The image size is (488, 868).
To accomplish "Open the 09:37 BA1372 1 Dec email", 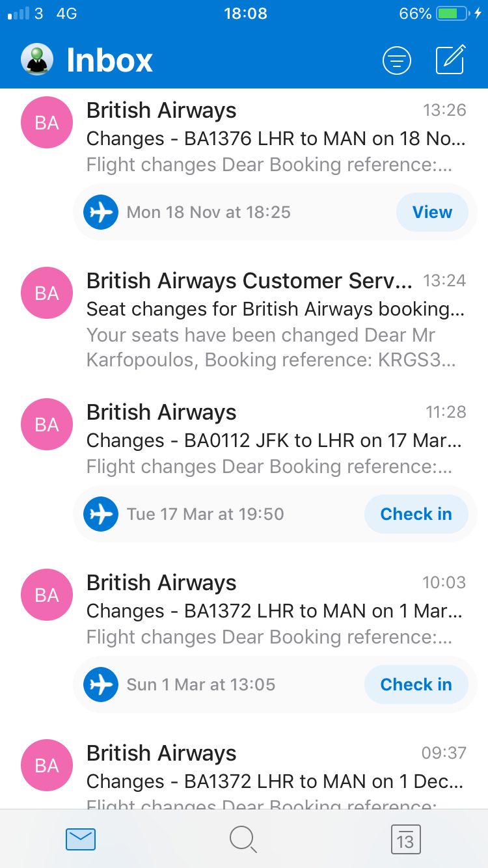I will click(x=244, y=774).
